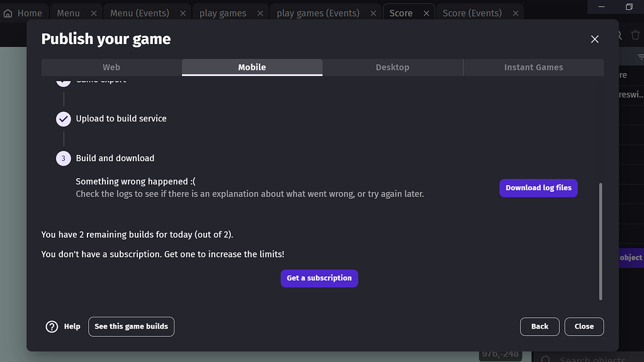The image size is (644, 362).
Task: Click the Upload to build service checkmark
Action: [x=64, y=119]
